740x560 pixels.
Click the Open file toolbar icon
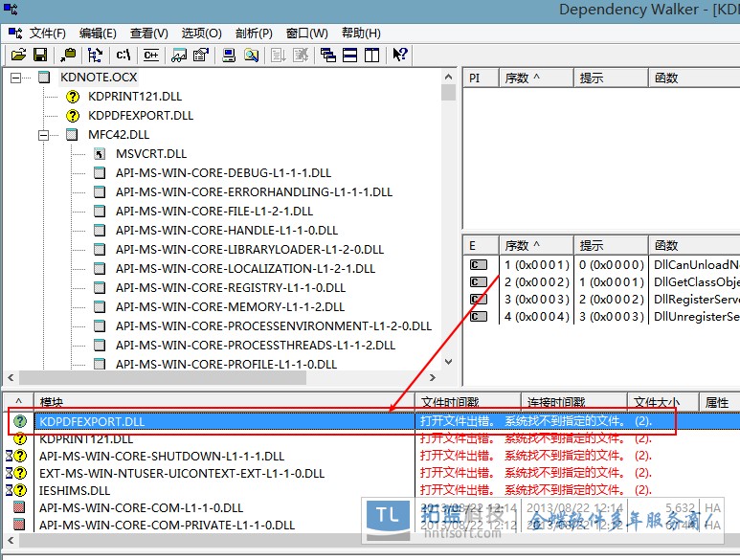(x=19, y=55)
